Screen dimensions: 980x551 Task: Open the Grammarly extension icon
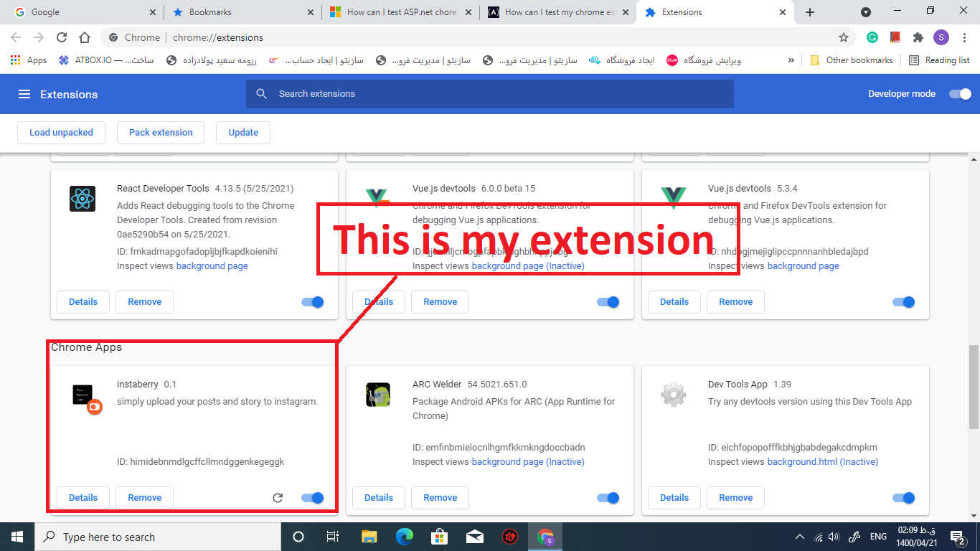872,37
